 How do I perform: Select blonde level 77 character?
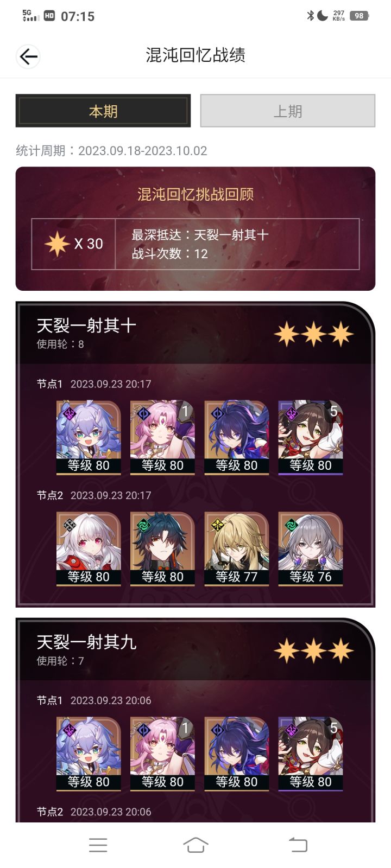[x=236, y=549]
